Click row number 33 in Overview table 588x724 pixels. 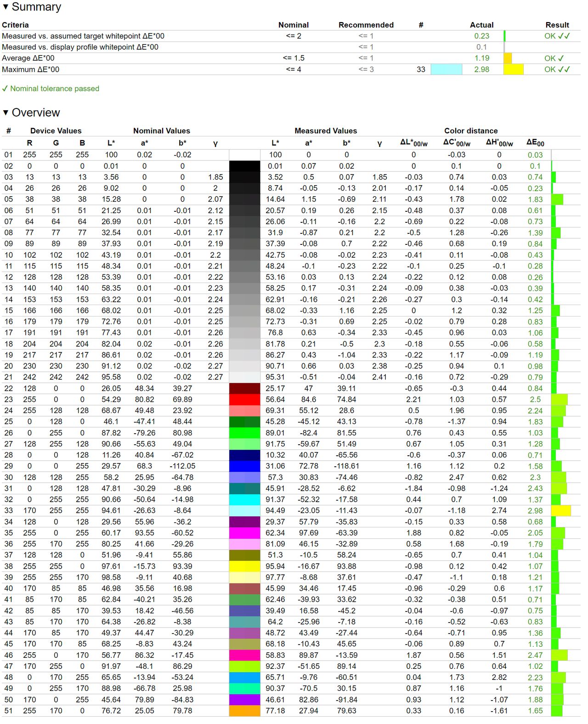click(8, 510)
